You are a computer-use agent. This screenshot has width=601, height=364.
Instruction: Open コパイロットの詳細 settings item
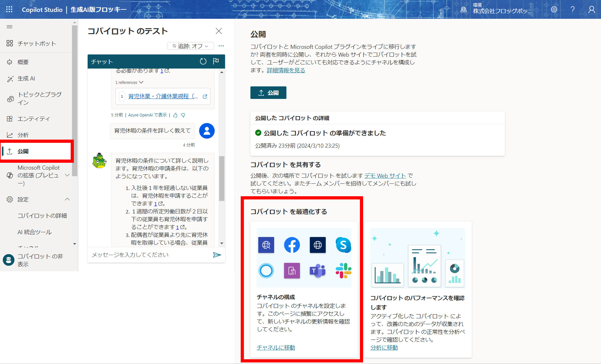(x=42, y=216)
